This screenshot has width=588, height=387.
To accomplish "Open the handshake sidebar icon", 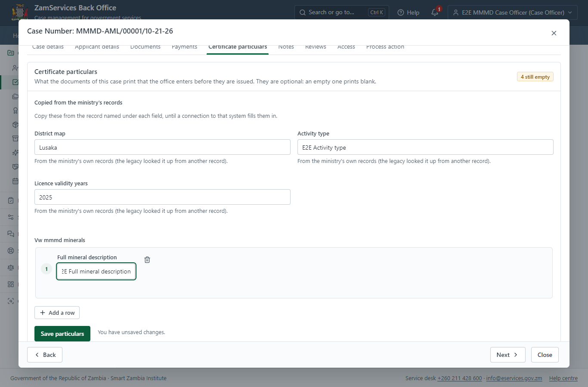I will click(x=15, y=167).
